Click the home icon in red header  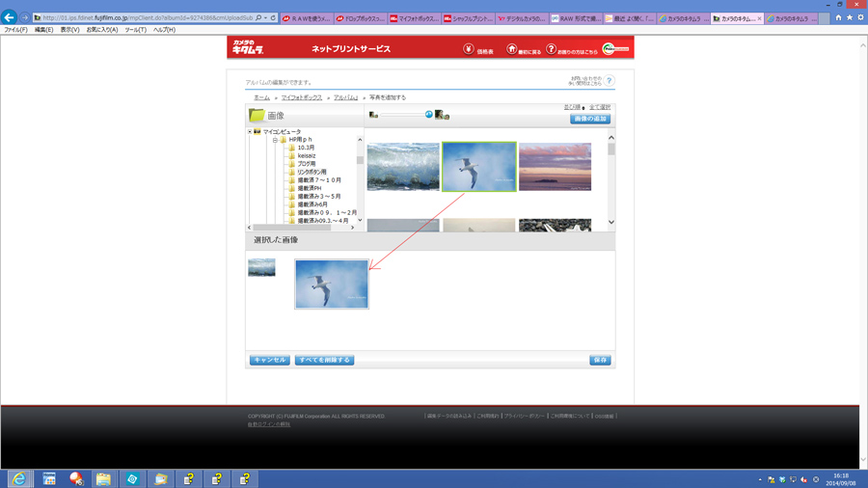point(512,49)
